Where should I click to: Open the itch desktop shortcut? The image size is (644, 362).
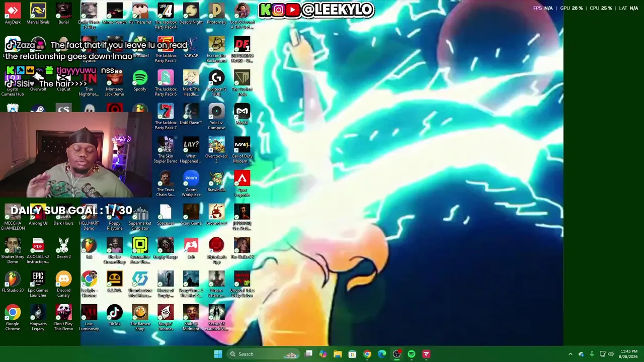coord(191,249)
